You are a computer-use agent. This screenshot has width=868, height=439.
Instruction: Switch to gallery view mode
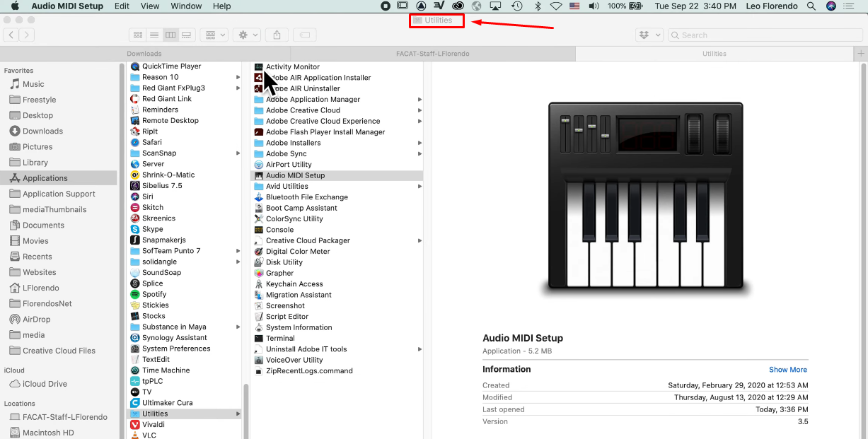pyautogui.click(x=187, y=35)
